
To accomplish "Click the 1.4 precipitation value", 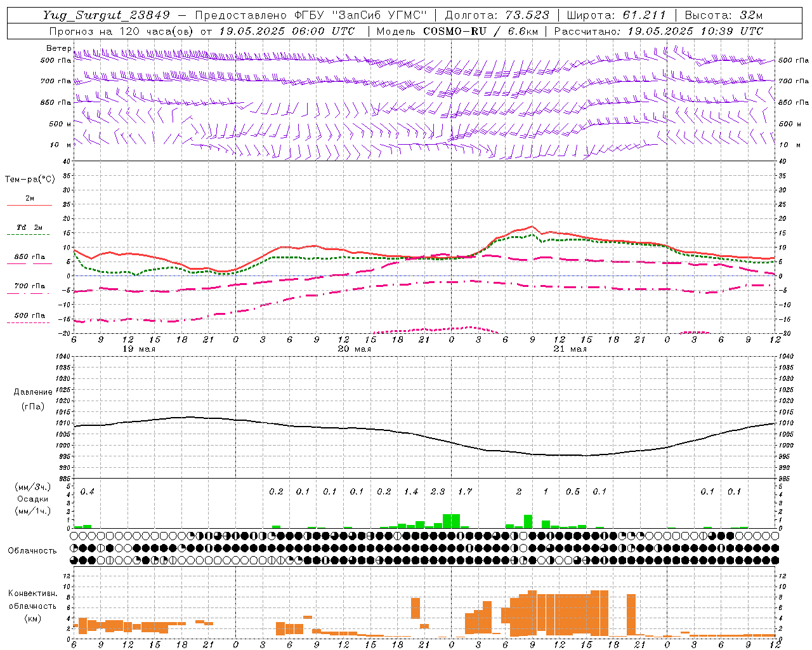I will [411, 491].
